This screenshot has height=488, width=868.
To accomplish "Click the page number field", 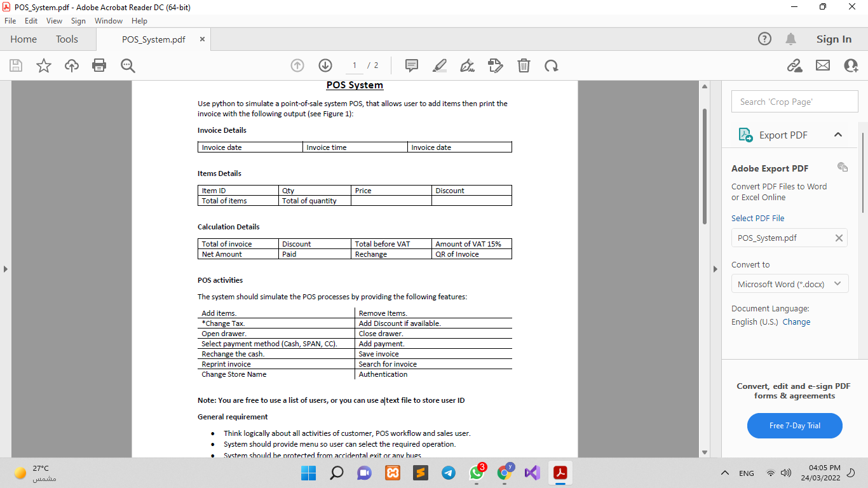I will click(x=354, y=65).
